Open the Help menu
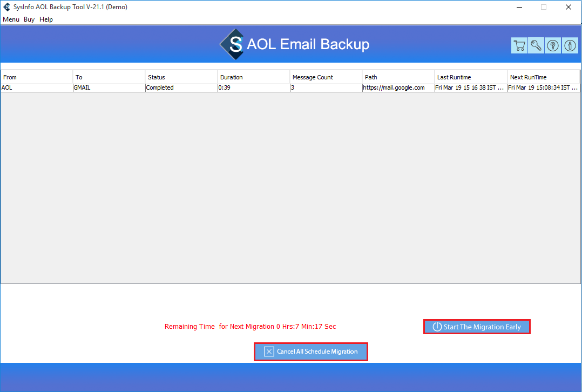 point(46,19)
